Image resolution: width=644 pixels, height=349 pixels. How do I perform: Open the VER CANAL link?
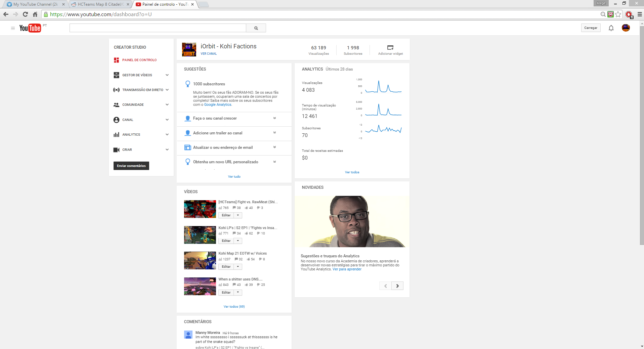tap(209, 54)
